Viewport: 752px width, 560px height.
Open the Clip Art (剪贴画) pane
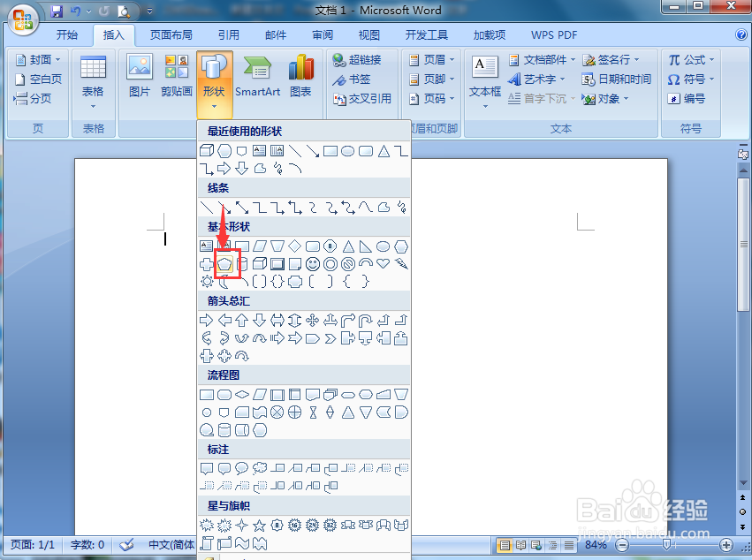pyautogui.click(x=177, y=76)
